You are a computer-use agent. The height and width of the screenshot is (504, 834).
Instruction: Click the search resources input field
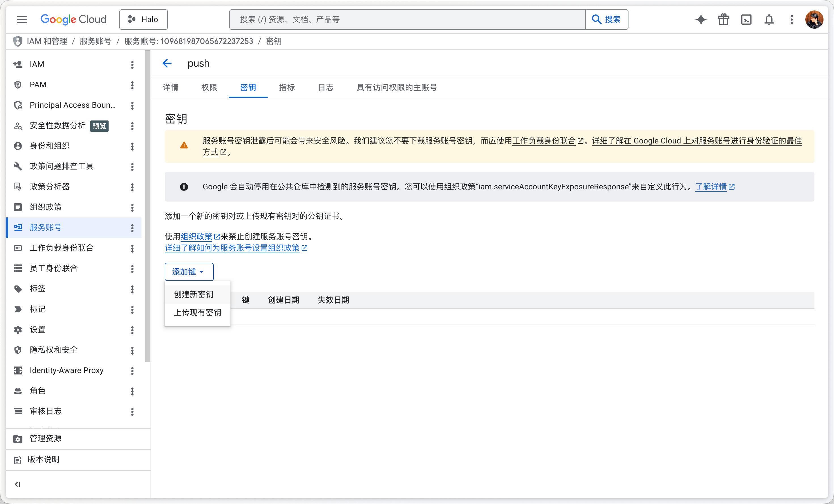(407, 20)
